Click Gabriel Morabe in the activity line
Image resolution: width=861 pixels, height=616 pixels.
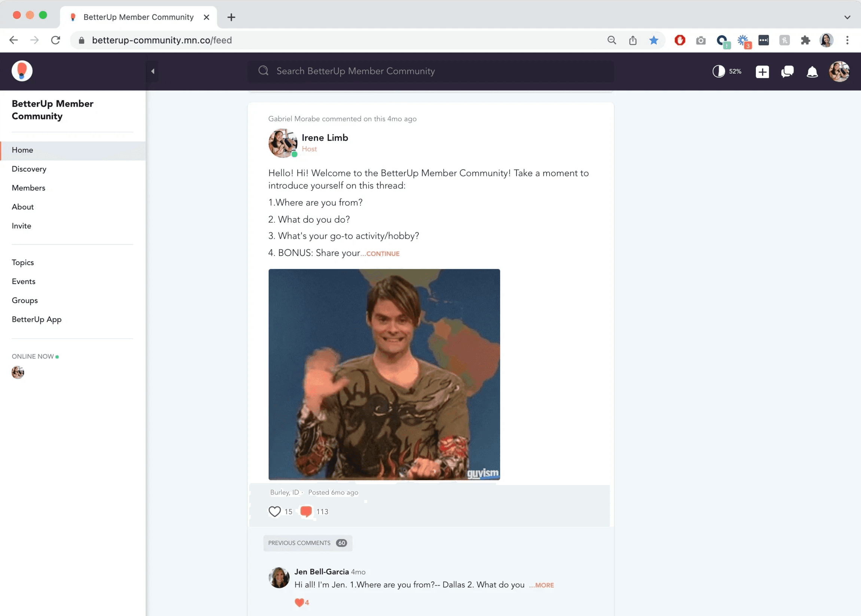[x=294, y=119]
